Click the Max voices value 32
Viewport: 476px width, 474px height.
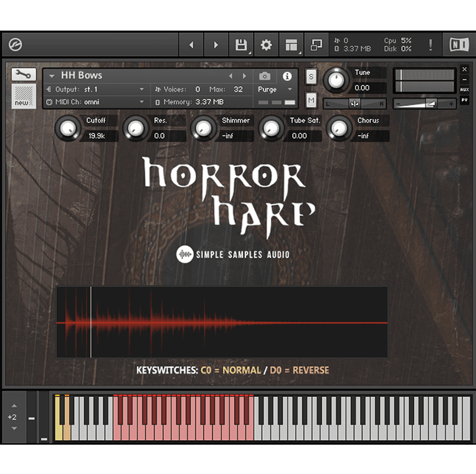click(x=238, y=89)
